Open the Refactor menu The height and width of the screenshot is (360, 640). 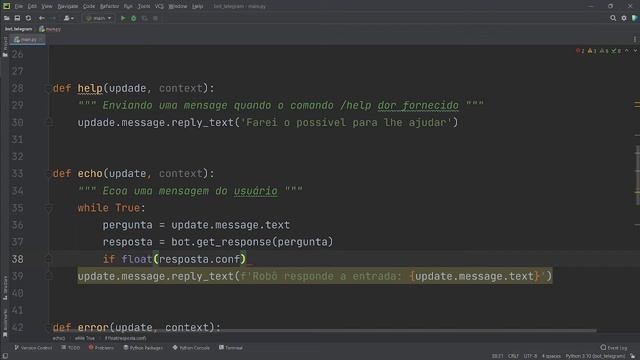(109, 6)
